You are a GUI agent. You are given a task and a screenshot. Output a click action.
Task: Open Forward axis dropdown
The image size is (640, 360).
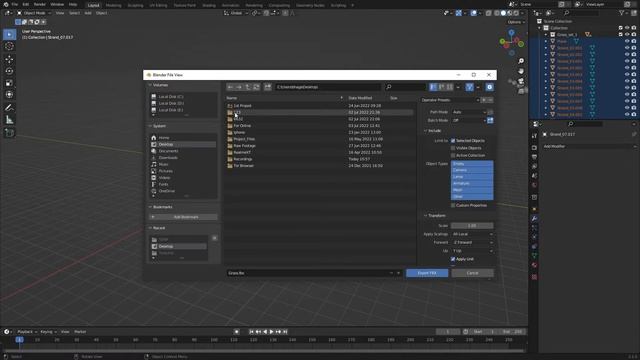[472, 242]
